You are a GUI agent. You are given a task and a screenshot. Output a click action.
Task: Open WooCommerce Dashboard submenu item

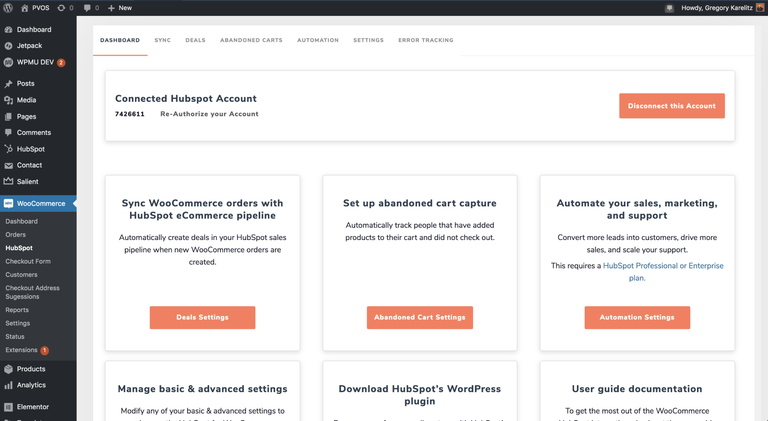coord(22,221)
